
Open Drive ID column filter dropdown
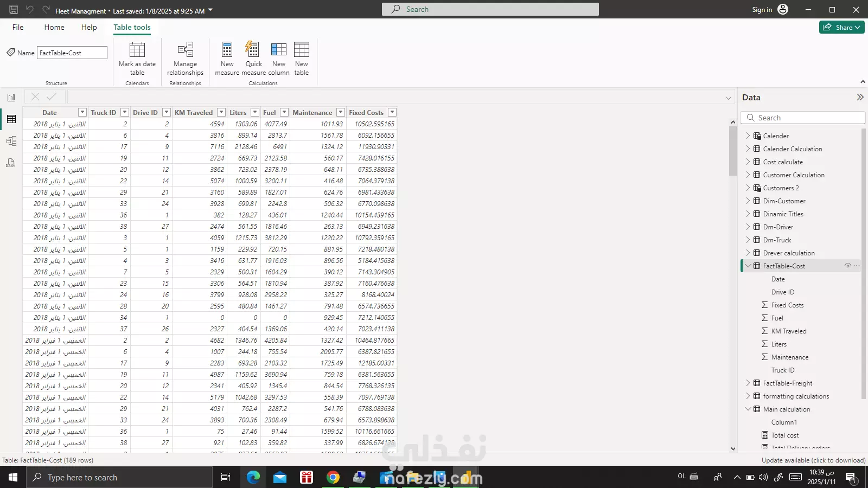tap(167, 112)
